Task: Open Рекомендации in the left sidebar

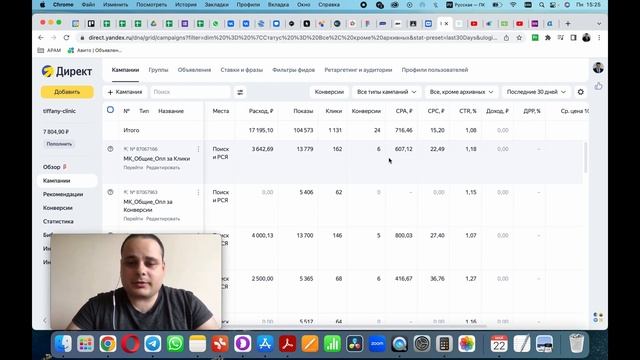Action: (x=63, y=194)
